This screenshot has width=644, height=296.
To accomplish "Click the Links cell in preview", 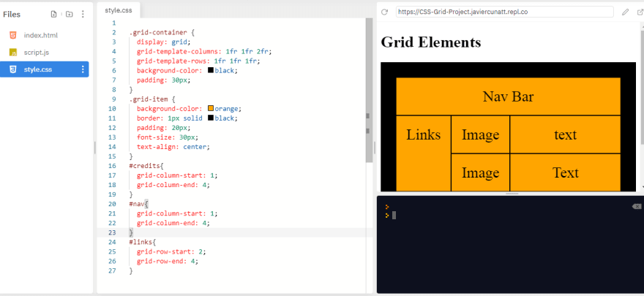I will click(x=424, y=153).
